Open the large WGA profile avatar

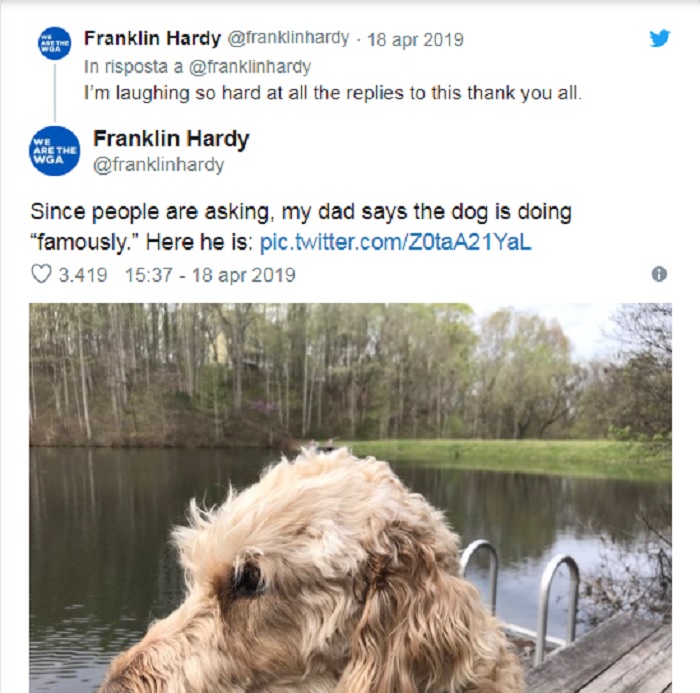tap(55, 151)
